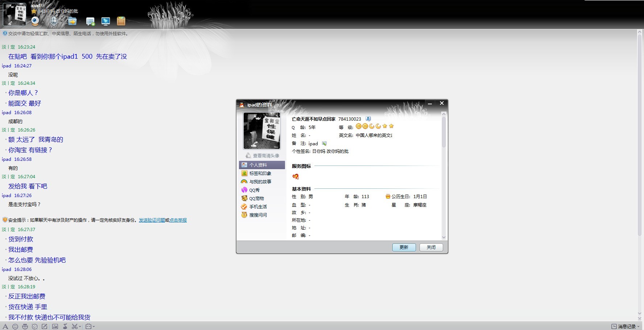Viewport: 644px width, 330px height.
Task: Open the apps box crate icon
Action: (121, 21)
